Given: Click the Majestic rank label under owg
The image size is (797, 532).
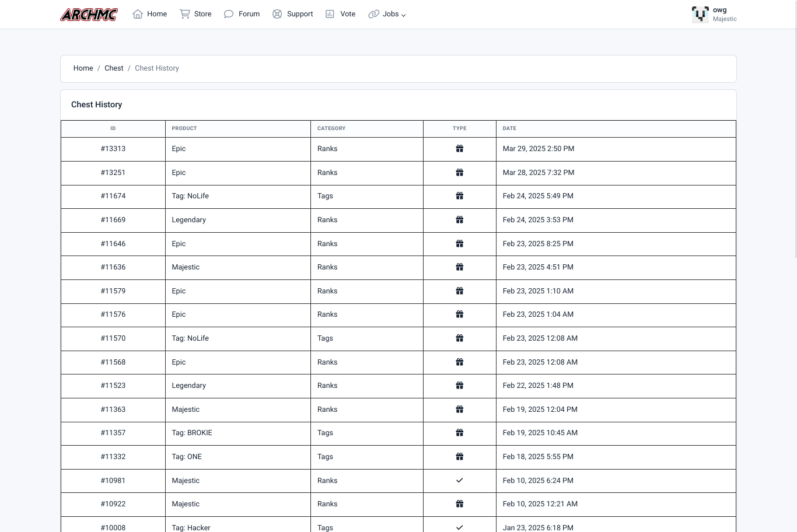Looking at the screenshot, I should click(725, 19).
